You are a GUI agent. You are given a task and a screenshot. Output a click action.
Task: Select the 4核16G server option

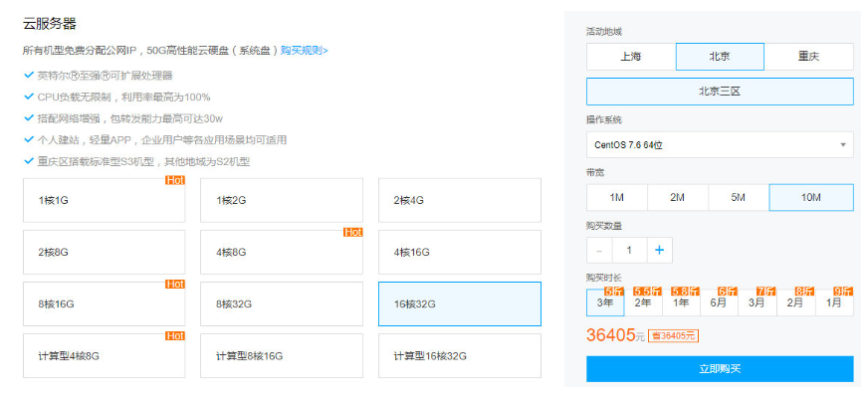coord(460,253)
